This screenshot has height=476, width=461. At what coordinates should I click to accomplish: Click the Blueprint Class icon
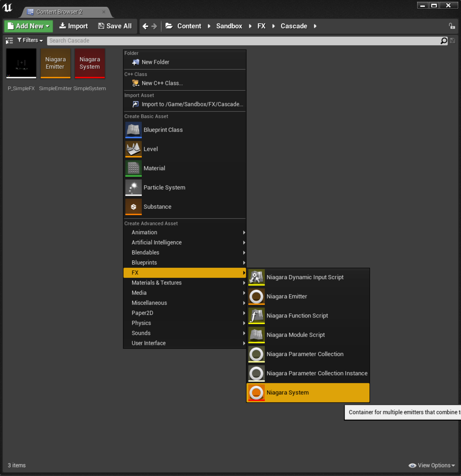point(133,130)
